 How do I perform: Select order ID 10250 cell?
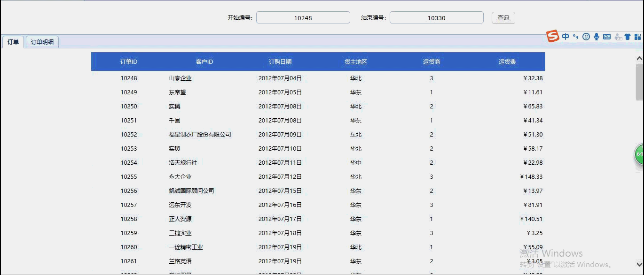click(129, 107)
